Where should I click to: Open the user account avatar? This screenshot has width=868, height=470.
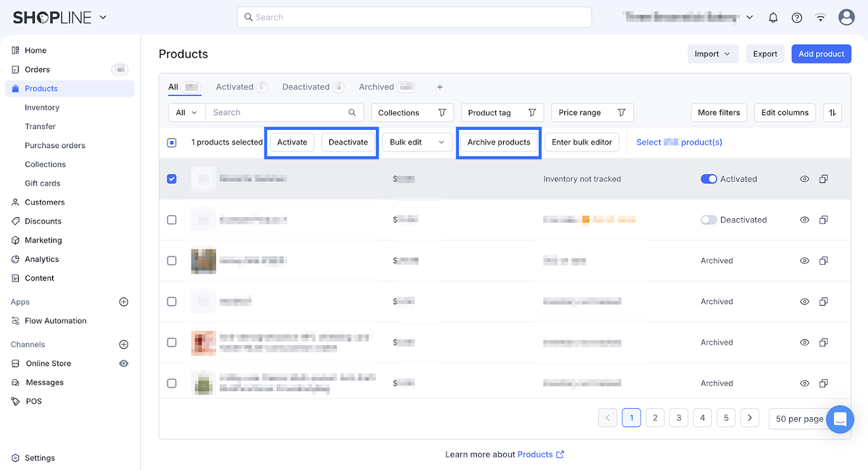tap(846, 17)
